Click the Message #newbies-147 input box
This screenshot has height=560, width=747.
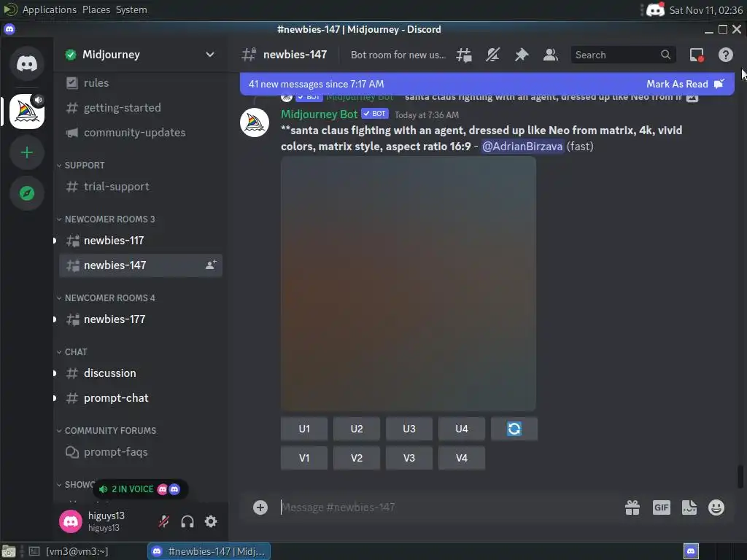pyautogui.click(x=448, y=507)
